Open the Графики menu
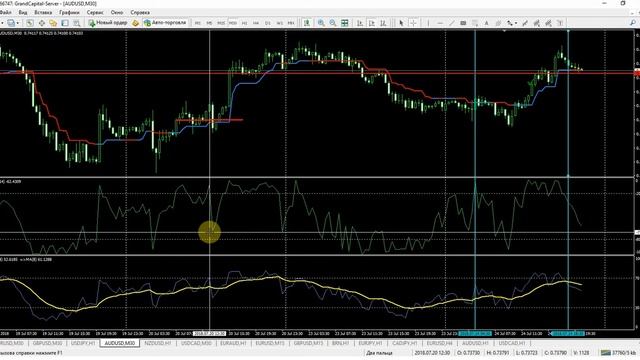640x360 pixels. click(69, 13)
